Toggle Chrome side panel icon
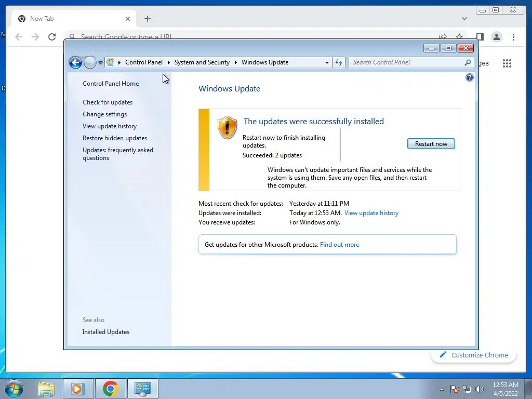The image size is (532, 399). pyautogui.click(x=480, y=37)
